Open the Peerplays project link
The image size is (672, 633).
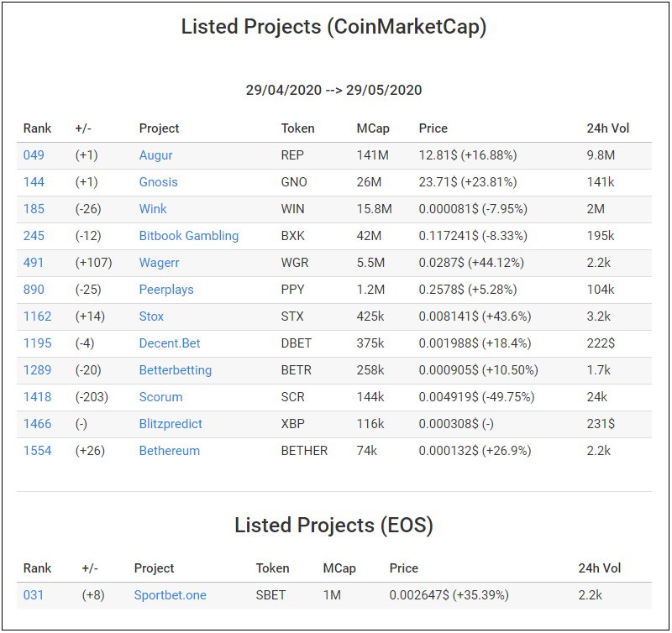[x=166, y=290]
